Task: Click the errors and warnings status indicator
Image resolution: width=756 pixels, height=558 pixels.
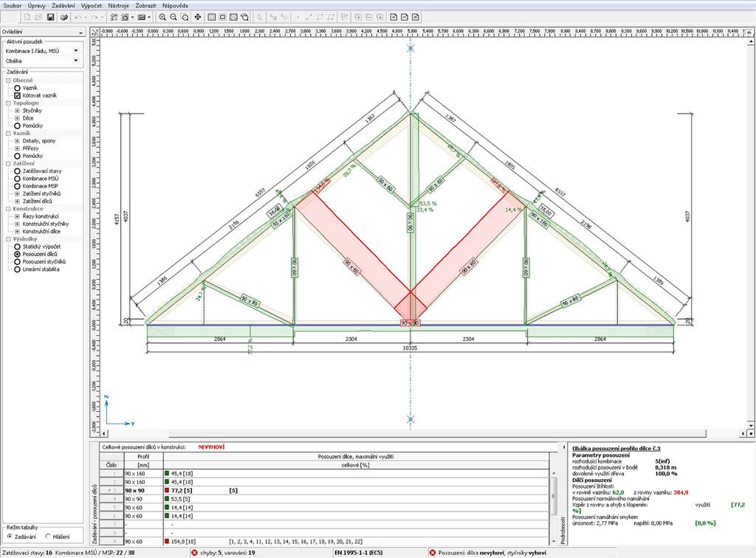Action: pyautogui.click(x=222, y=552)
